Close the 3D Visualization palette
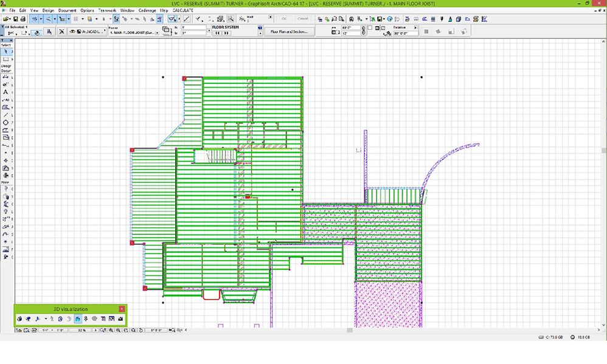 pos(122,309)
